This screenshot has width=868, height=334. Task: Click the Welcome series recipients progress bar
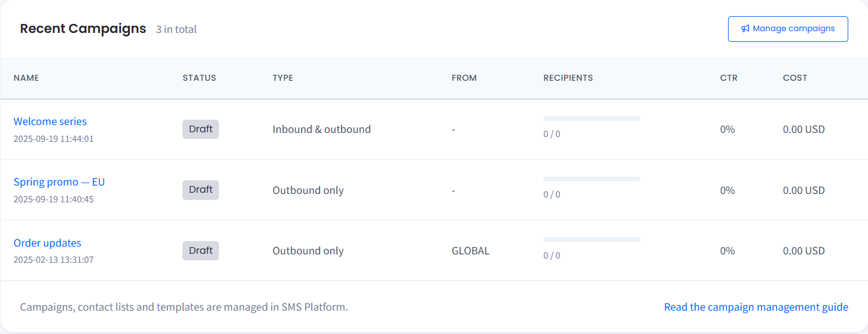pyautogui.click(x=592, y=119)
